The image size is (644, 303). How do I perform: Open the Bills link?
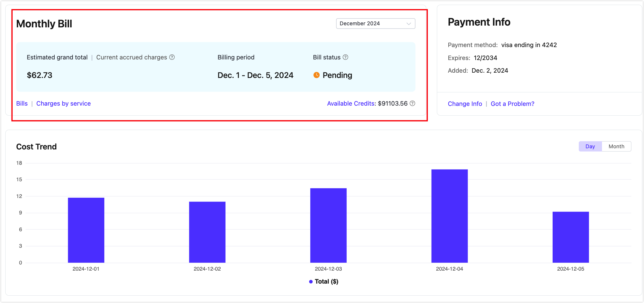coord(22,104)
